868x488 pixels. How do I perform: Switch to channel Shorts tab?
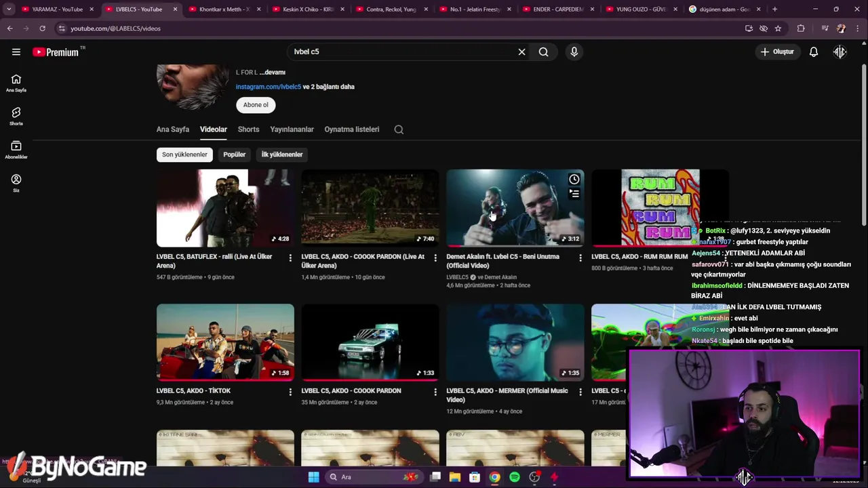pos(248,129)
